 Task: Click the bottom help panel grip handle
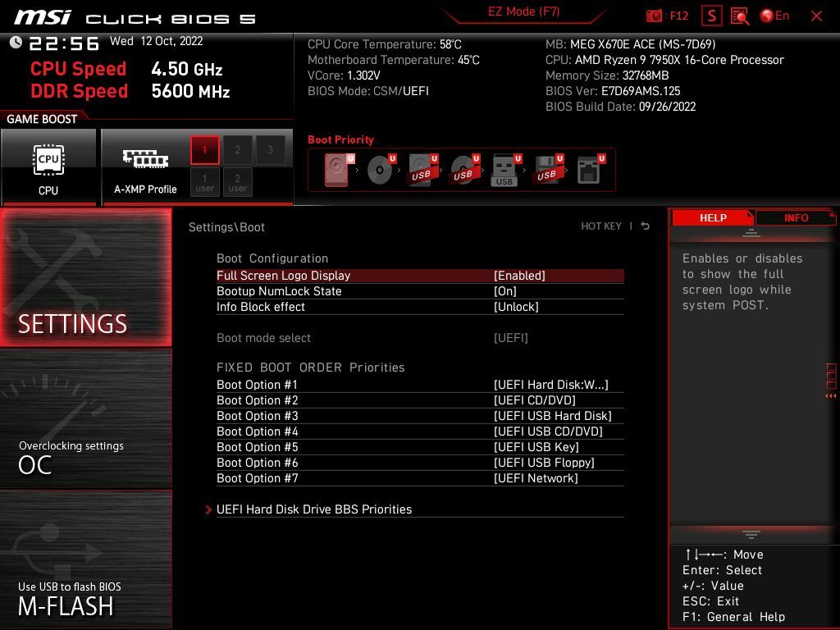pyautogui.click(x=751, y=534)
